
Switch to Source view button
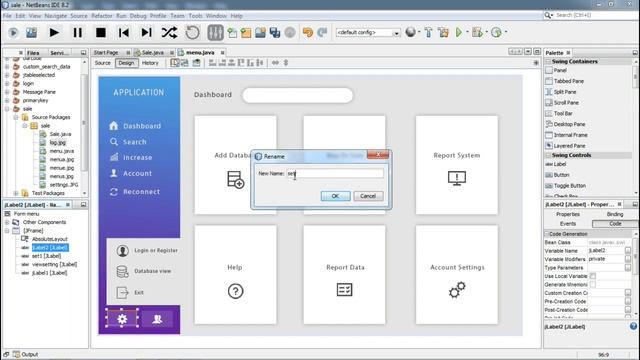pos(103,63)
